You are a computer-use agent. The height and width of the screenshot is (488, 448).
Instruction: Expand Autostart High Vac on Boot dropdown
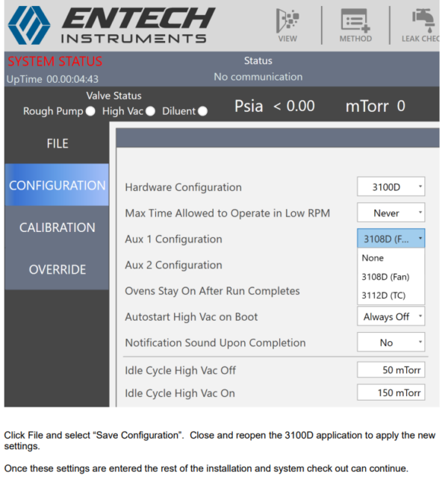tap(391, 316)
